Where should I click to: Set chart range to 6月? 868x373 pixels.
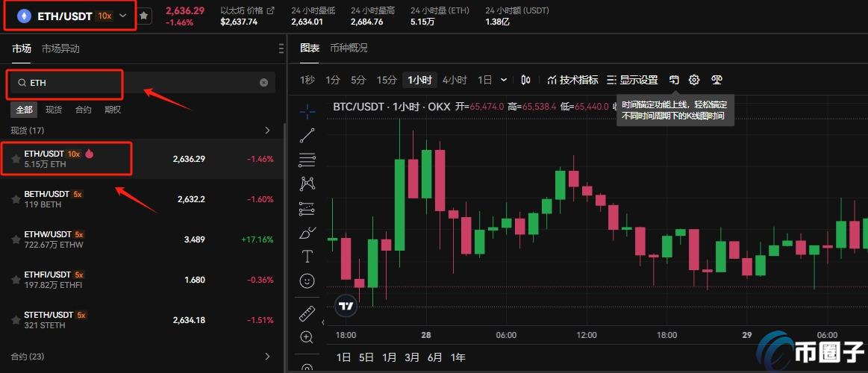tap(435, 357)
